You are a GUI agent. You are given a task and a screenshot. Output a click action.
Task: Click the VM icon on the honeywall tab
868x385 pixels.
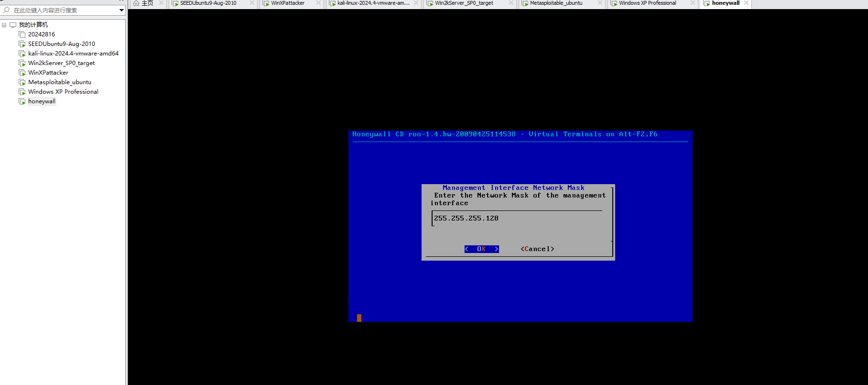(x=707, y=3)
